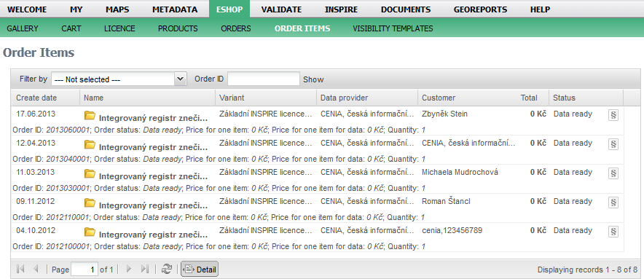Viewport: 644px width, 279px height.
Task: Open the Filter by dropdown
Action: pos(181,79)
